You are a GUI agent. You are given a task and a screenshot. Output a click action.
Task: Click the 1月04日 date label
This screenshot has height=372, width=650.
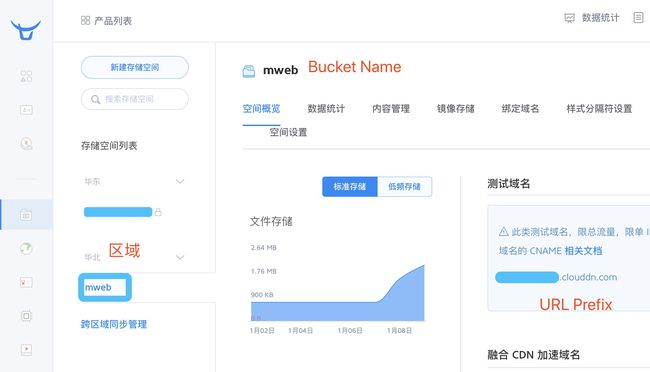tap(301, 331)
